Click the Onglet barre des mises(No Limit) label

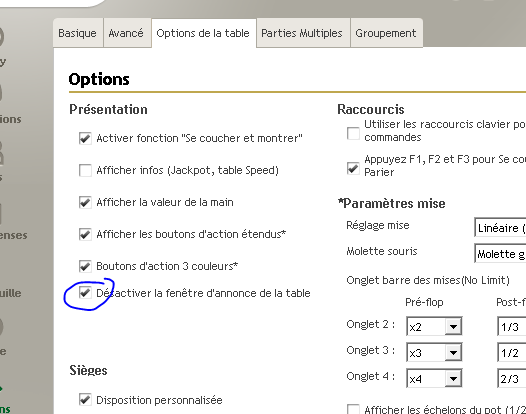[x=428, y=280]
